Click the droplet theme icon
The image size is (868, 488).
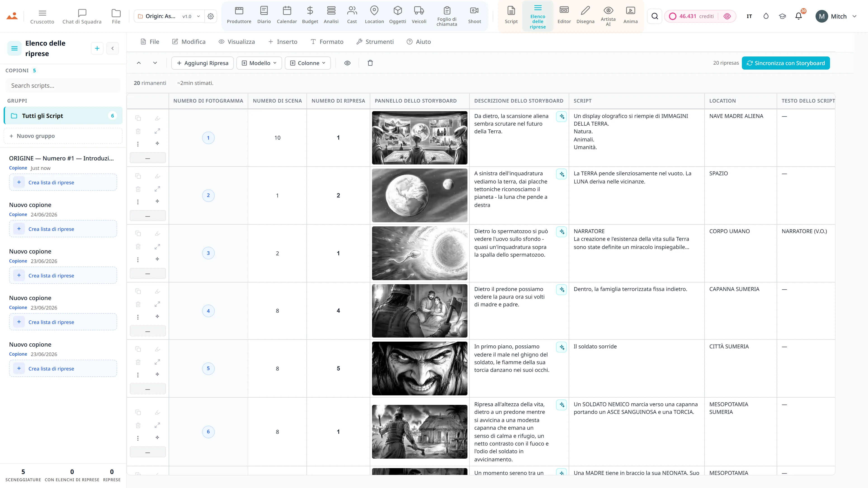click(x=766, y=16)
